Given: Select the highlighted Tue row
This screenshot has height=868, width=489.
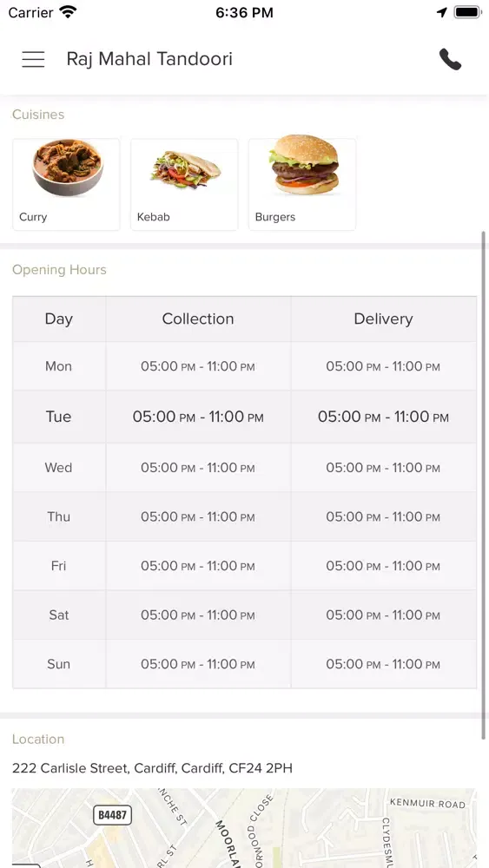Looking at the screenshot, I should pos(244,417).
